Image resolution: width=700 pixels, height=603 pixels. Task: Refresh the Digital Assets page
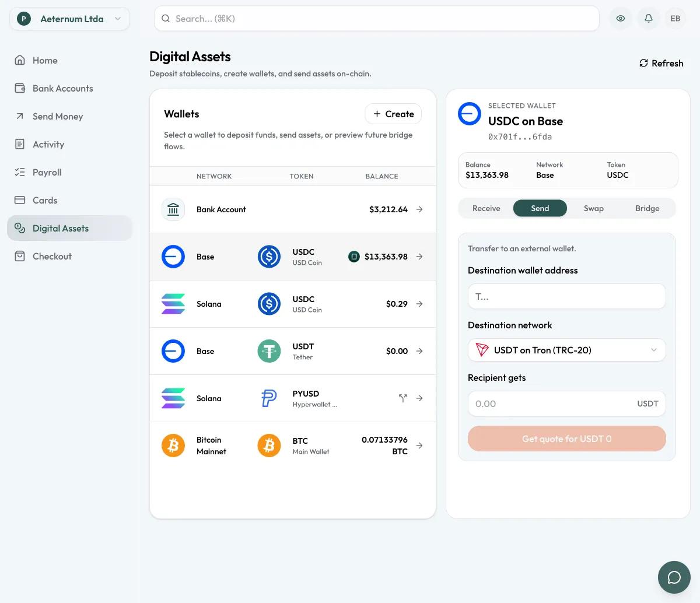pos(661,63)
